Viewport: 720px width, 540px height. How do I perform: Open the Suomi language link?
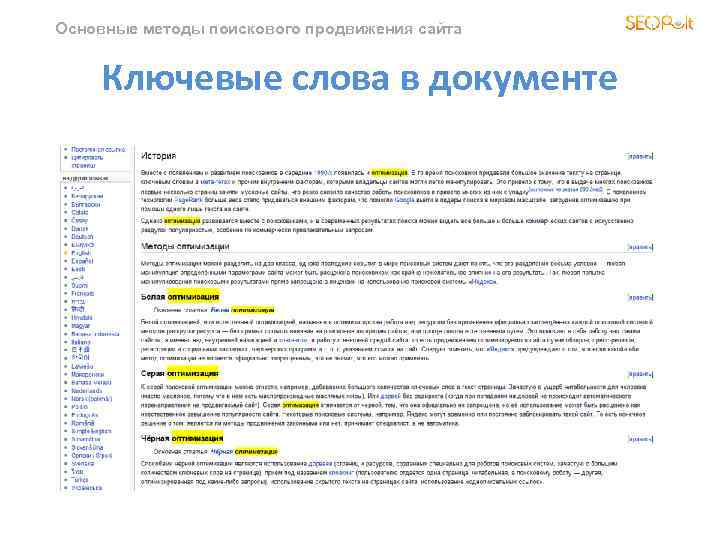79,286
